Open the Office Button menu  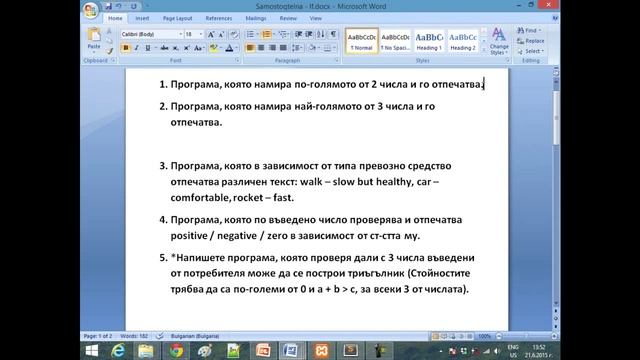tap(90, 10)
